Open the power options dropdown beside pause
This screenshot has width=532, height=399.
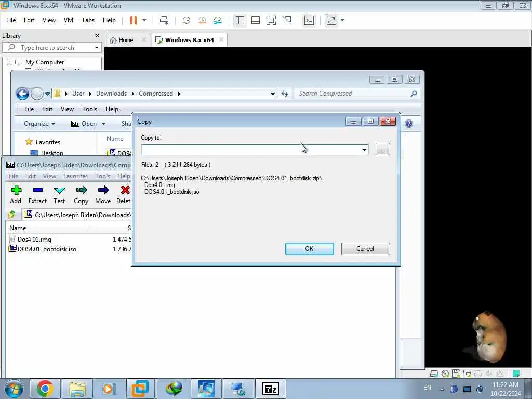click(x=144, y=20)
